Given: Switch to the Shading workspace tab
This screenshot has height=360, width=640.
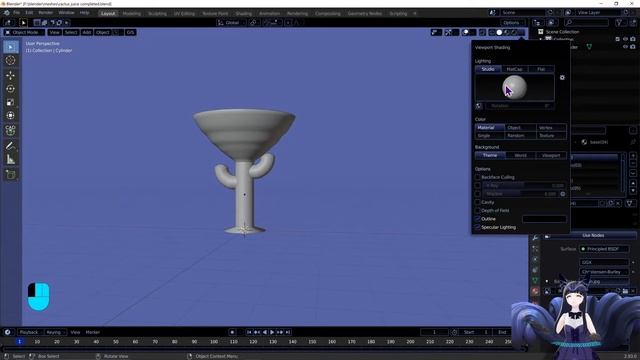Looking at the screenshot, I should (243, 13).
